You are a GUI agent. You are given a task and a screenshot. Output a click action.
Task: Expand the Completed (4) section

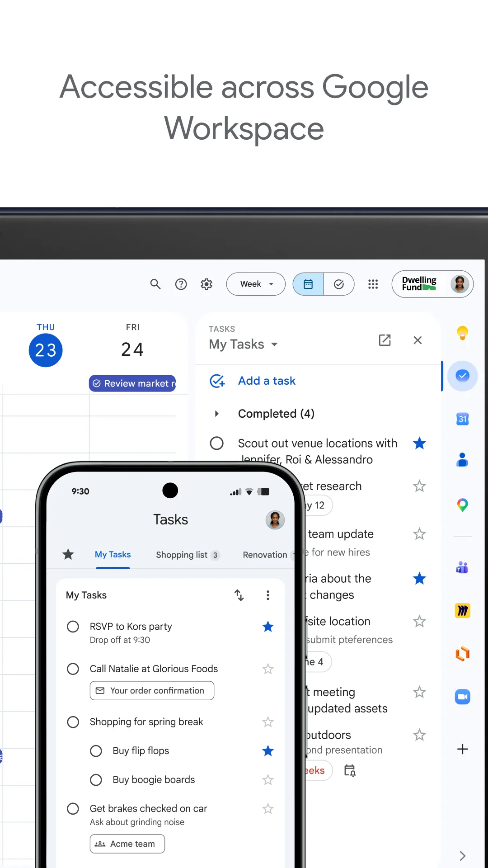coord(217,414)
